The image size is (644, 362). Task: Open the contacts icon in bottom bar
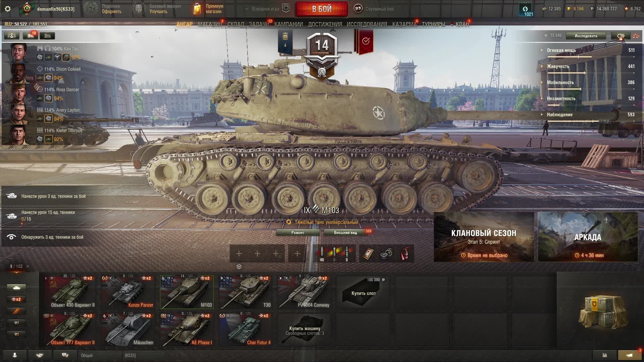tap(14, 355)
